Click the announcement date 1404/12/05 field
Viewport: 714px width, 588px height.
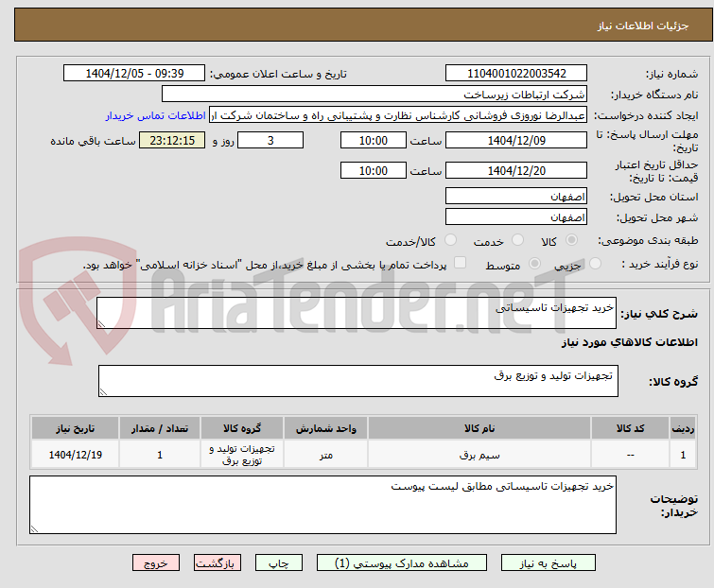[134, 74]
